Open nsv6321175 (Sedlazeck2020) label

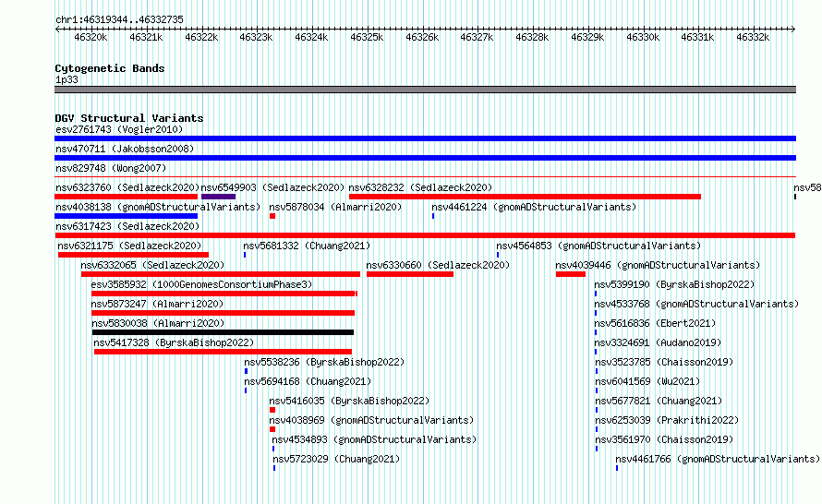coord(129,246)
